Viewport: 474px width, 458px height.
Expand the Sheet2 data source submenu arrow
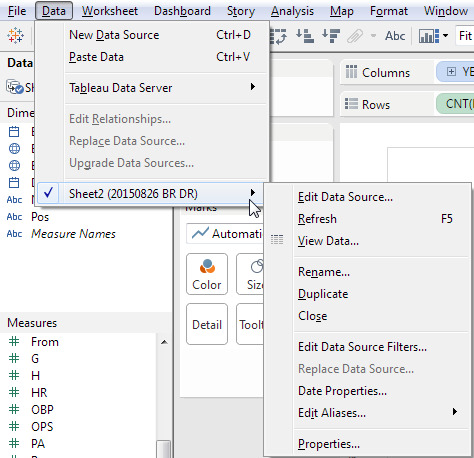pos(253,193)
